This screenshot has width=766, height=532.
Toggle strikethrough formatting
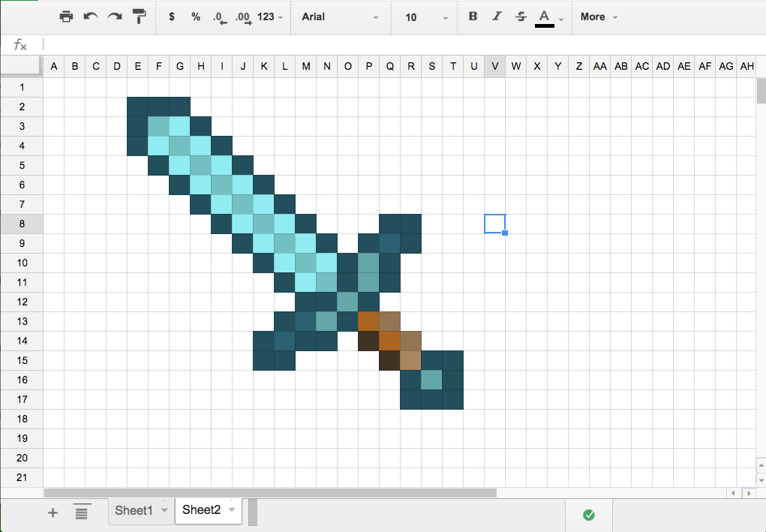[521, 17]
